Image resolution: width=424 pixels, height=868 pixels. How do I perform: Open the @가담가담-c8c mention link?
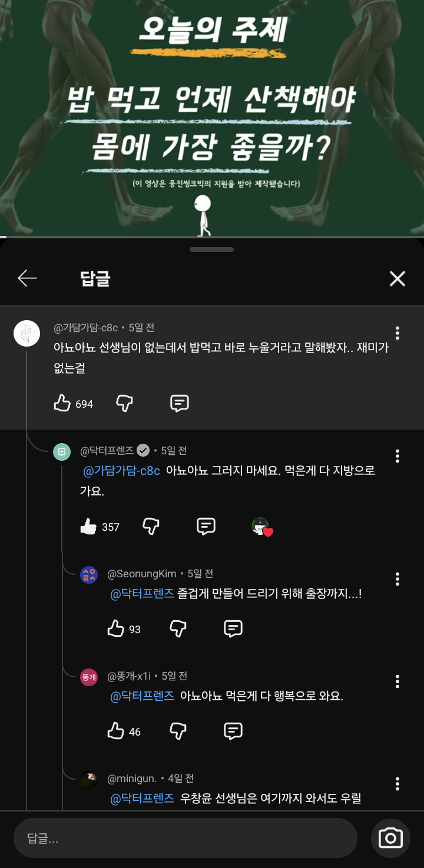[121, 471]
